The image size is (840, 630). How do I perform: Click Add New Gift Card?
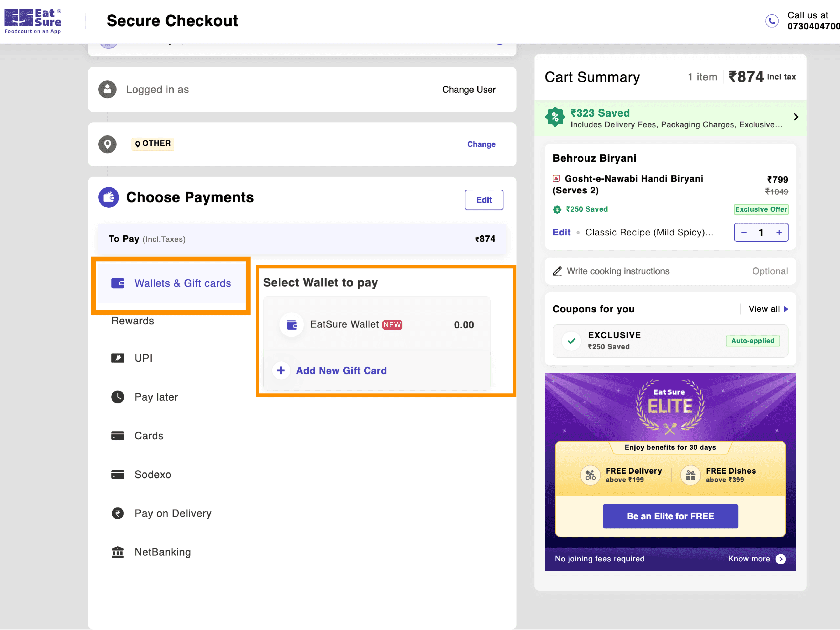coord(341,371)
